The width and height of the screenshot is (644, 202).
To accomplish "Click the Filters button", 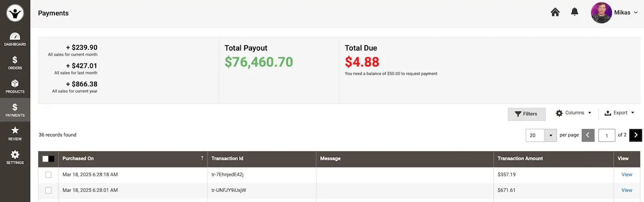I will (x=526, y=114).
